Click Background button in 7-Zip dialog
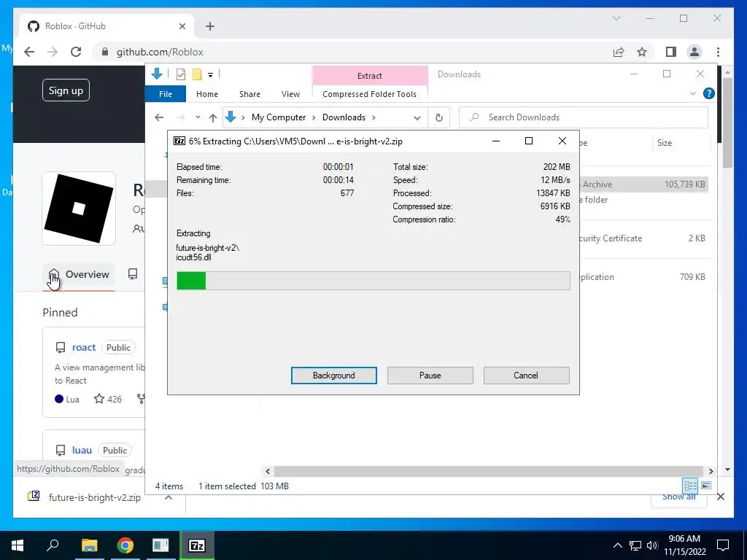The width and height of the screenshot is (747, 560). tap(333, 376)
